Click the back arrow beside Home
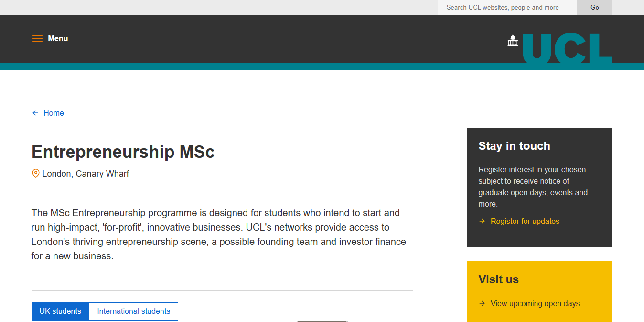 tap(35, 113)
